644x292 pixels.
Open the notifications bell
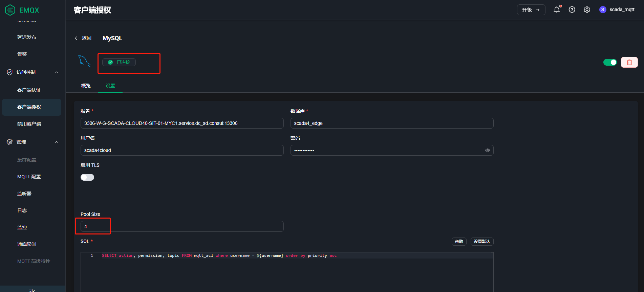coord(557,9)
